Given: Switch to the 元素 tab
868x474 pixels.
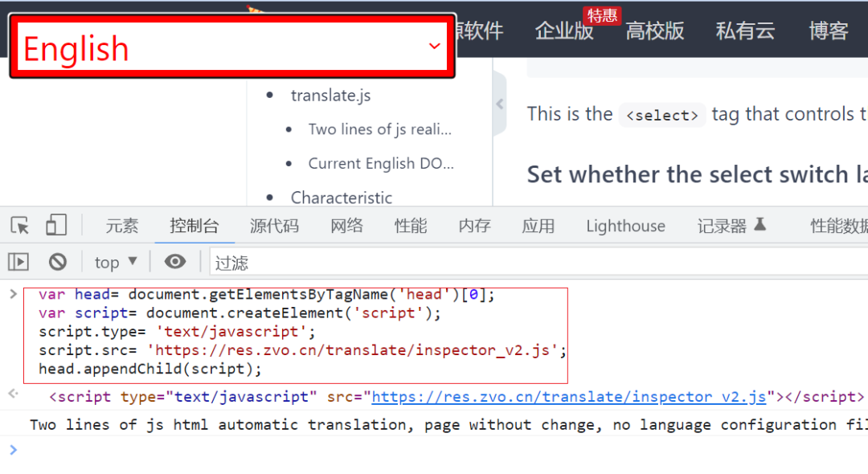Looking at the screenshot, I should [122, 226].
